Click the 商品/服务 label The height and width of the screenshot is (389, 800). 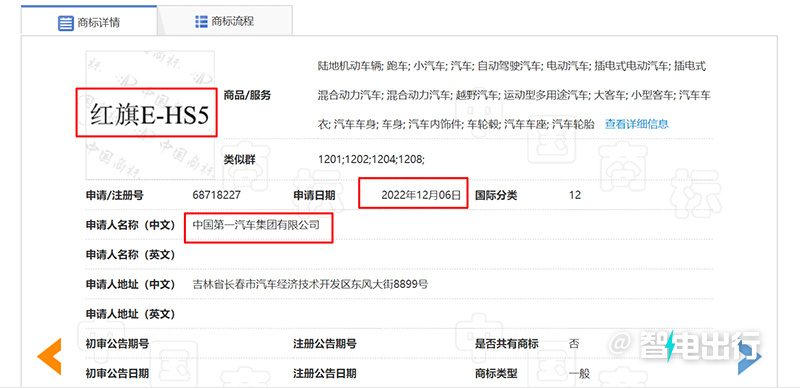coord(247,95)
